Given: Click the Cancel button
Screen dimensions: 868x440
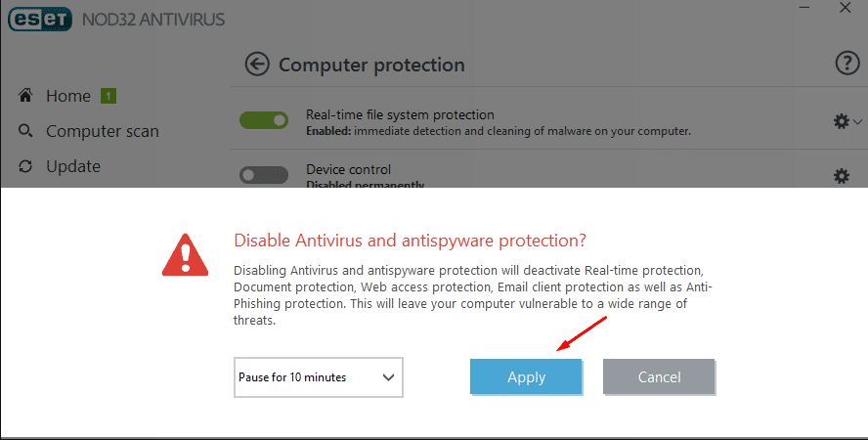Looking at the screenshot, I should (x=659, y=376).
